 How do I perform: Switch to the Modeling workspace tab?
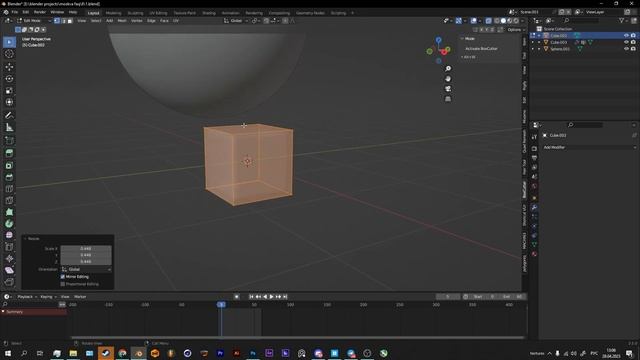tap(113, 13)
